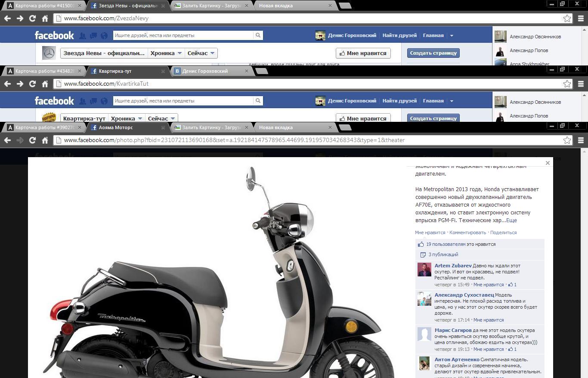Open the 3 публикаций shares
The width and height of the screenshot is (588, 378).
pyautogui.click(x=443, y=254)
